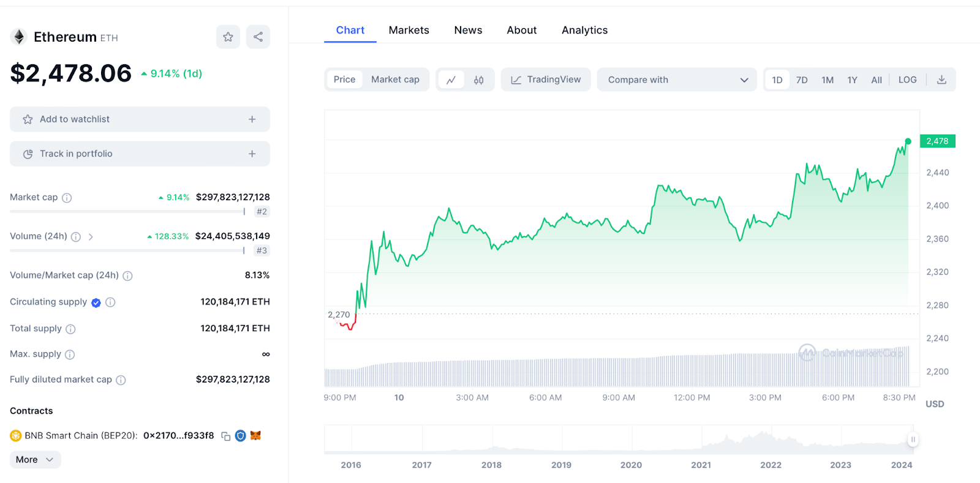The height and width of the screenshot is (483, 980).
Task: Click the Fully diluted market cap info icon
Action: [x=121, y=380]
